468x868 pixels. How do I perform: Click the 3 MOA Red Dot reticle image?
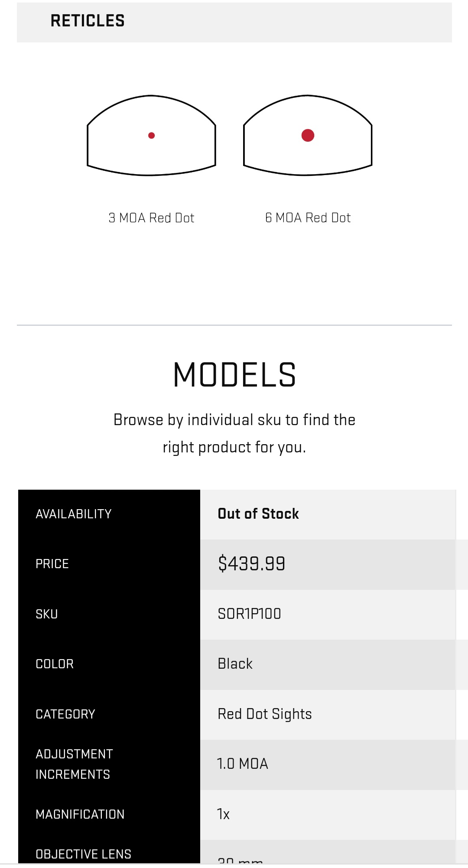[151, 135]
